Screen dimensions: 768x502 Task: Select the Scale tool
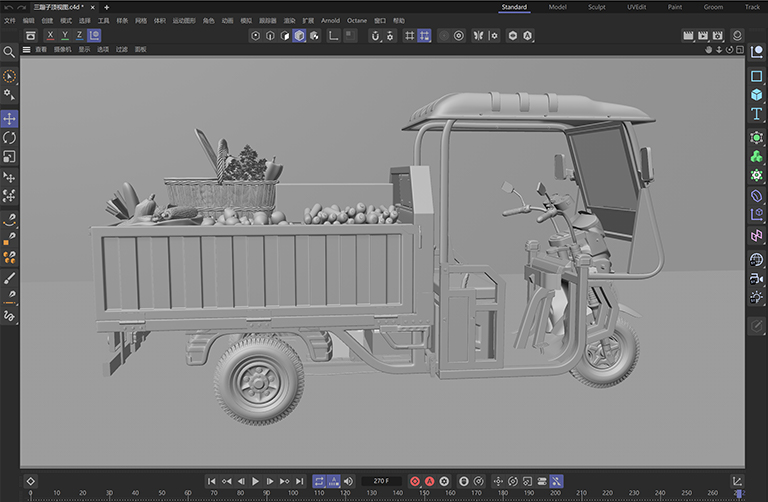(10, 157)
